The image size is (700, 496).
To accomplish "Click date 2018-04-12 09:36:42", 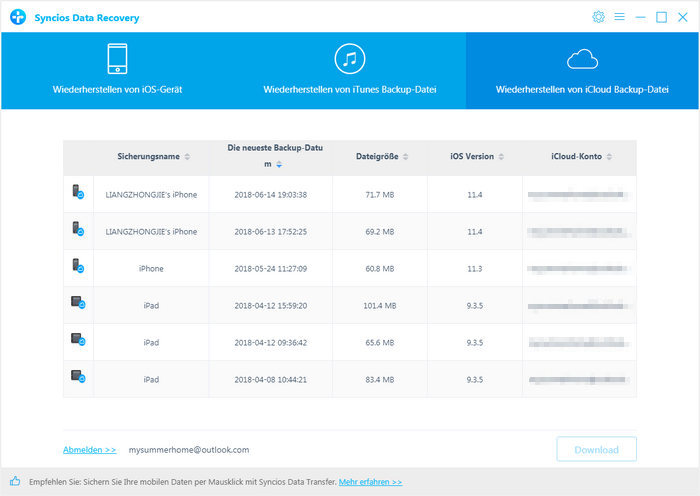I will [x=271, y=343].
